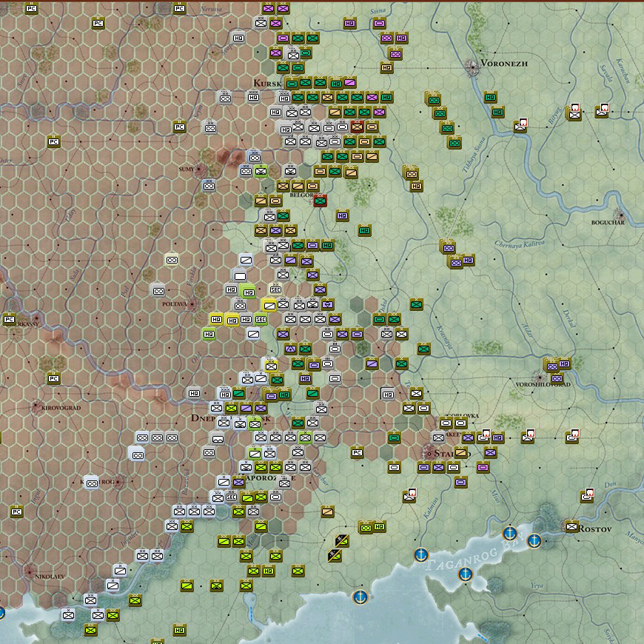
Task: Select the Voroshilovgrad city label
Action: coord(543,385)
